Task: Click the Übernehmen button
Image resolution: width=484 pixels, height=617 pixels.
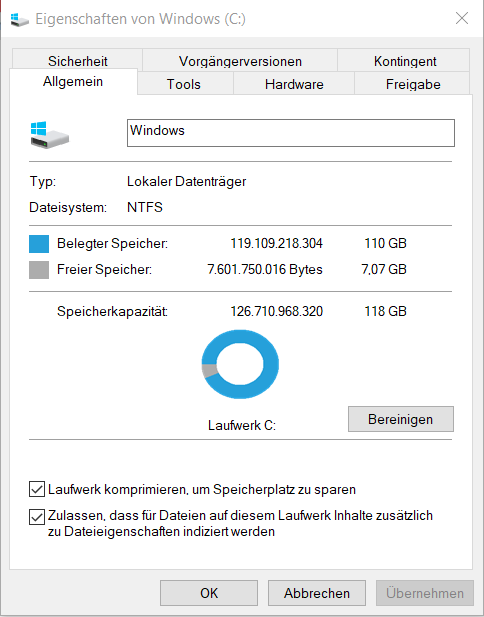Action: coord(425,593)
